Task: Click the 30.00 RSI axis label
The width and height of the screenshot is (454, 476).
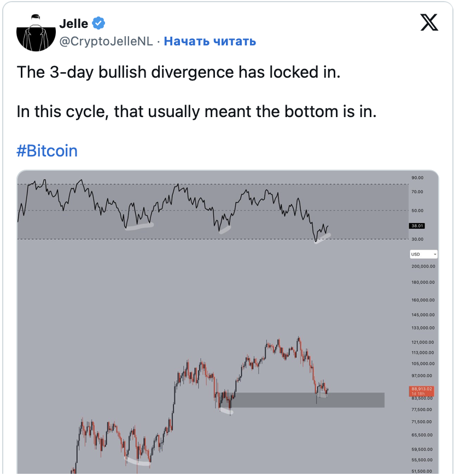Action: (x=417, y=239)
